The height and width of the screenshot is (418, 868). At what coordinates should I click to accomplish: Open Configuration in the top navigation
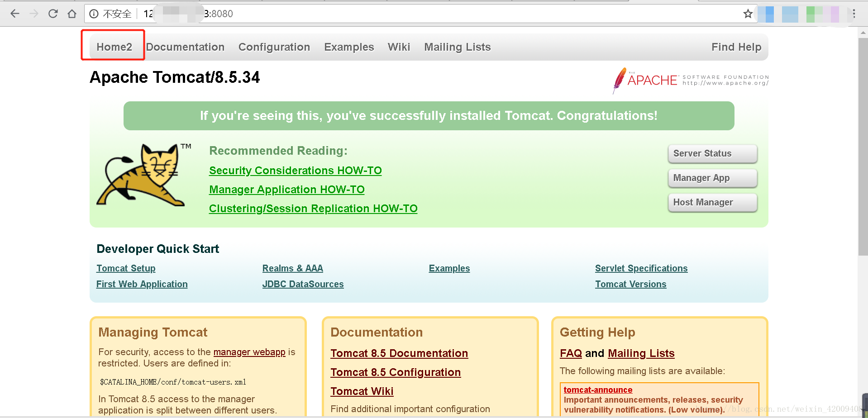pyautogui.click(x=274, y=47)
